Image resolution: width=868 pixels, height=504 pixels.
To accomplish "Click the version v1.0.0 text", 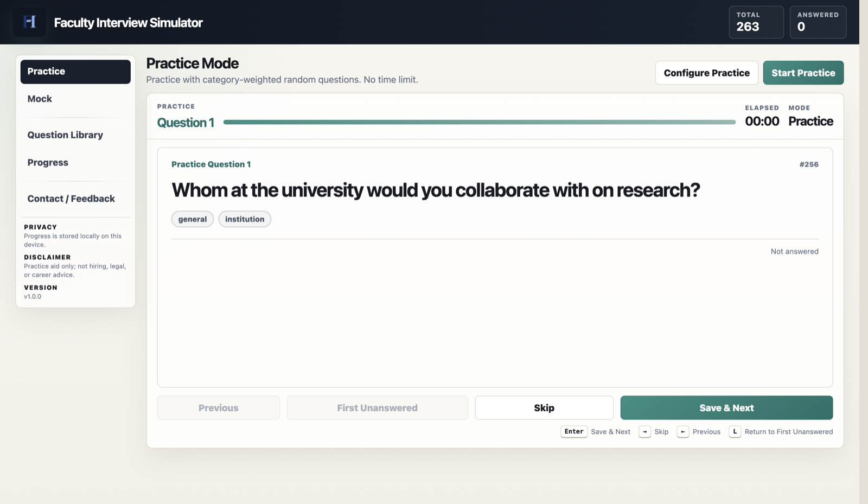I will (x=33, y=297).
